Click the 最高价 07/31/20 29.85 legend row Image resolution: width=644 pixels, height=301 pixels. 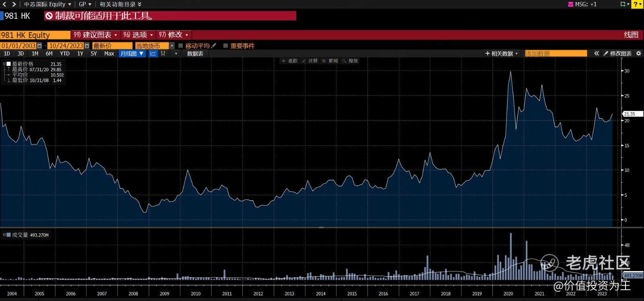click(x=35, y=70)
